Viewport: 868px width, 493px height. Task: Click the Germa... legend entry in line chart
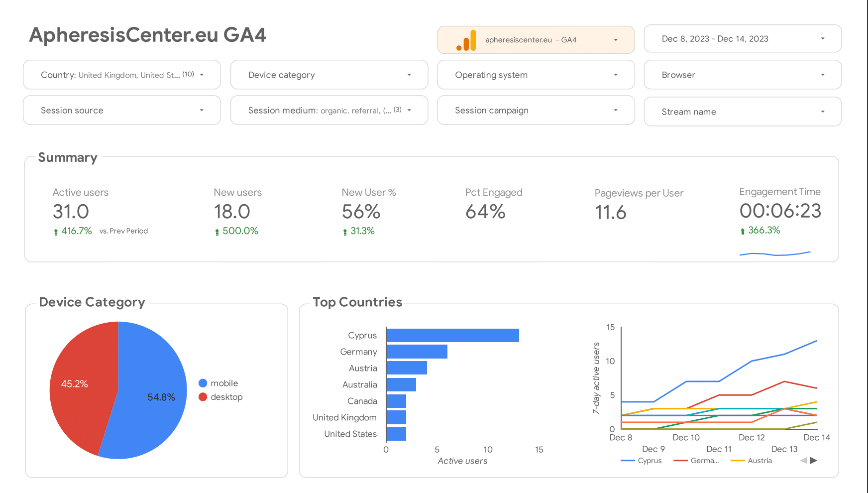click(x=696, y=461)
